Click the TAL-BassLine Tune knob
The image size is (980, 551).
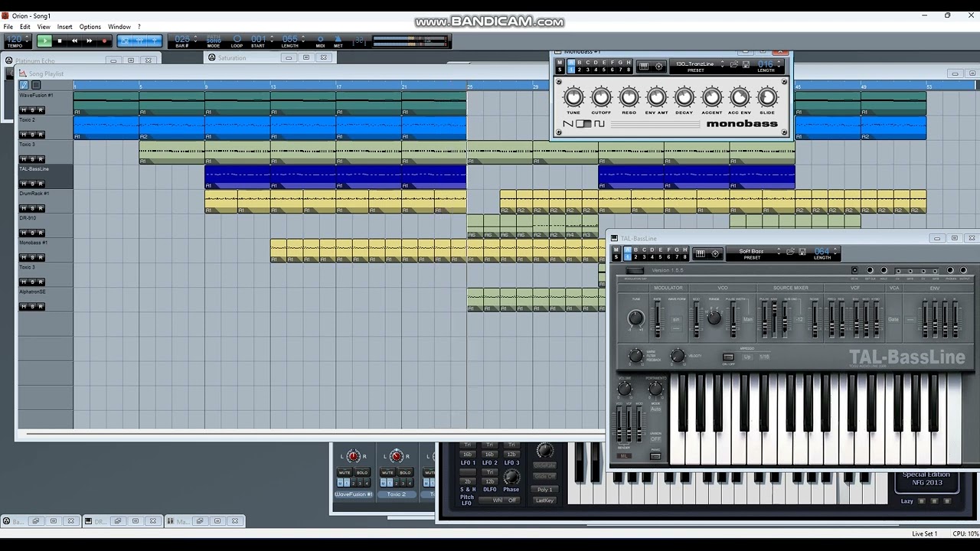click(x=635, y=318)
